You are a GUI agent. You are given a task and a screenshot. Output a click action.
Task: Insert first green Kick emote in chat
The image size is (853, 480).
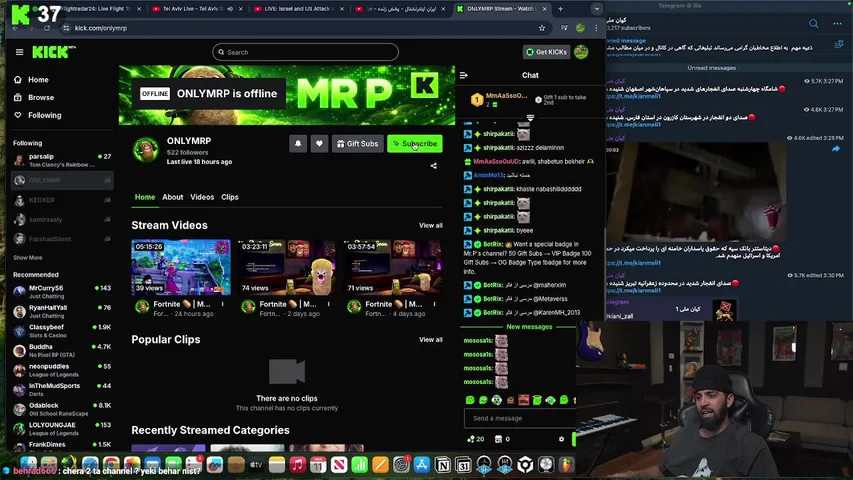[x=470, y=400]
